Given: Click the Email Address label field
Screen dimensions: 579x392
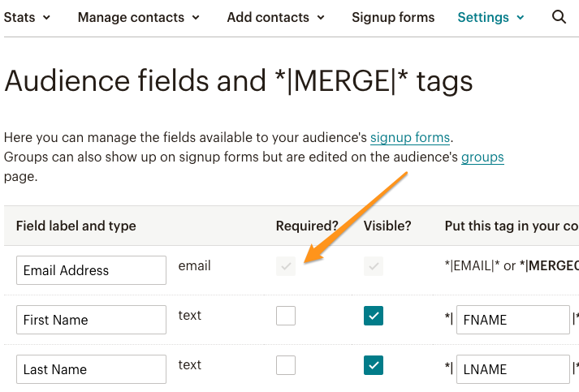Looking at the screenshot, I should pyautogui.click(x=91, y=270).
